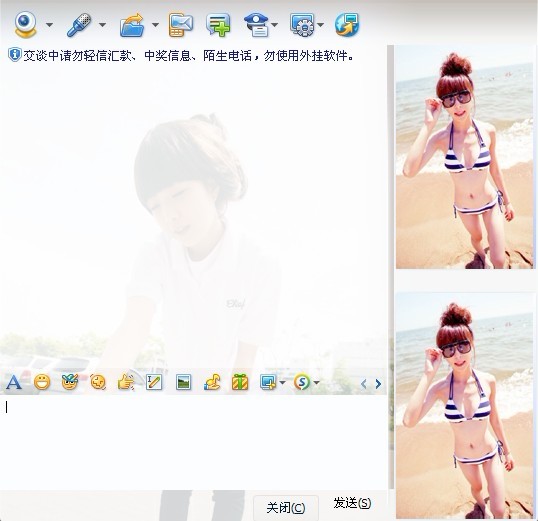Take a screenshot with screen capture icon

(268, 382)
